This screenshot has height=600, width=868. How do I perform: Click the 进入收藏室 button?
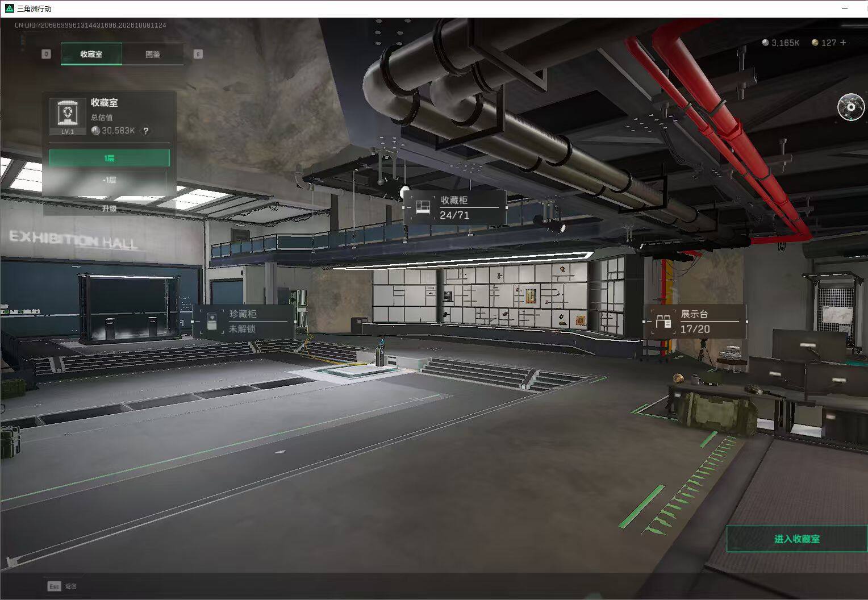pyautogui.click(x=797, y=539)
